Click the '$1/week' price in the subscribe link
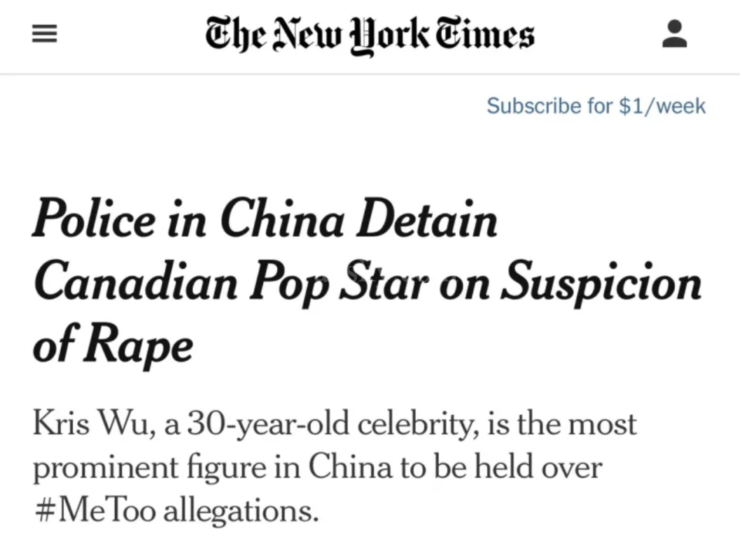This screenshot has width=756, height=539. (662, 106)
